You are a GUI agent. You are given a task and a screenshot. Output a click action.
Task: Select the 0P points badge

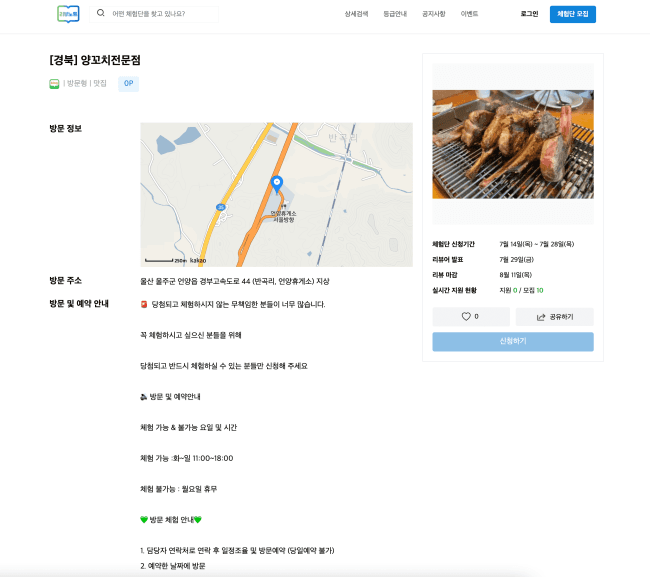click(129, 84)
